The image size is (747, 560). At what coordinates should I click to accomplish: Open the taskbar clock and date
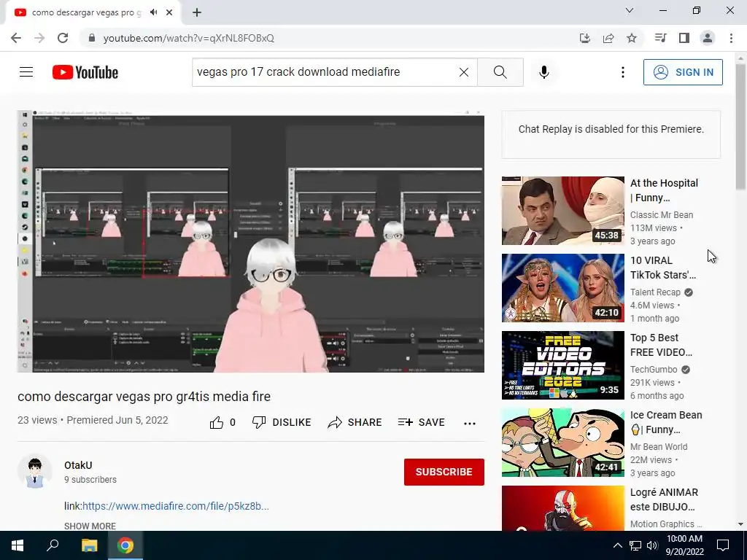click(684, 545)
